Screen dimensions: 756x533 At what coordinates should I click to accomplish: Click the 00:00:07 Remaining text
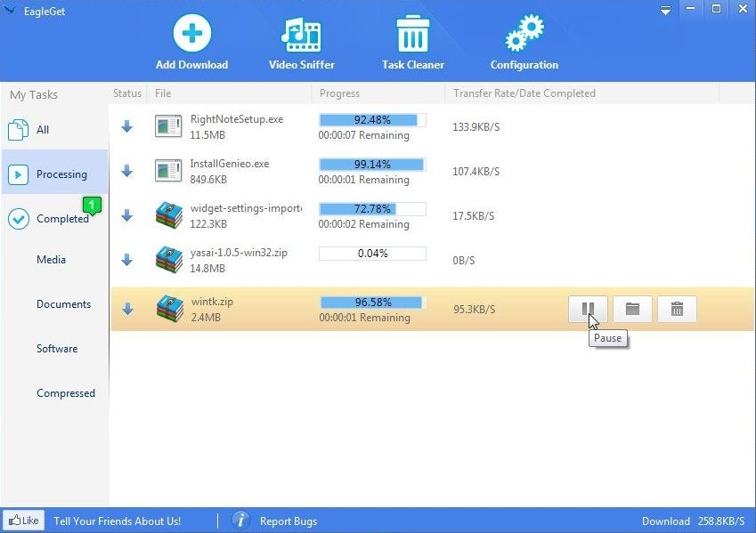[x=363, y=135]
